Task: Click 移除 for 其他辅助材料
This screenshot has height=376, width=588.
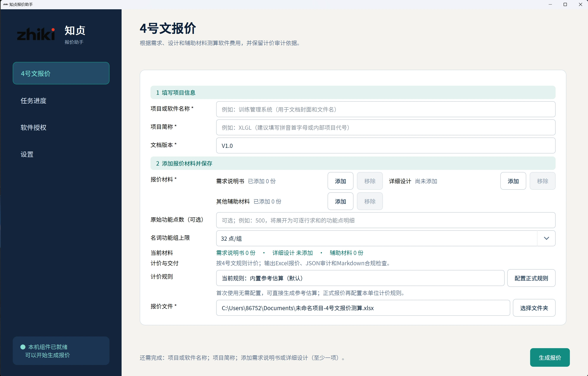Action: click(x=370, y=201)
